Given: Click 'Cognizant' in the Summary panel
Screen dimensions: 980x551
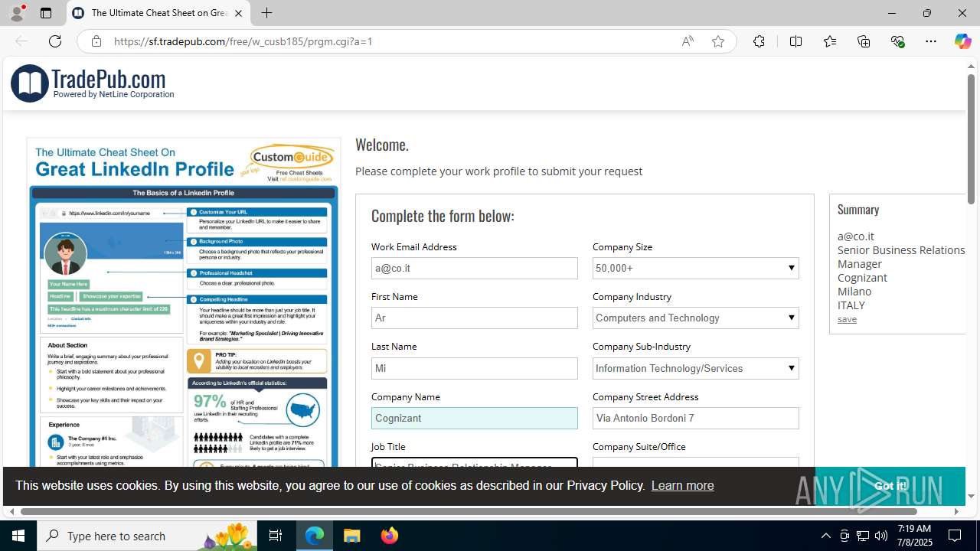Looking at the screenshot, I should (x=862, y=278).
